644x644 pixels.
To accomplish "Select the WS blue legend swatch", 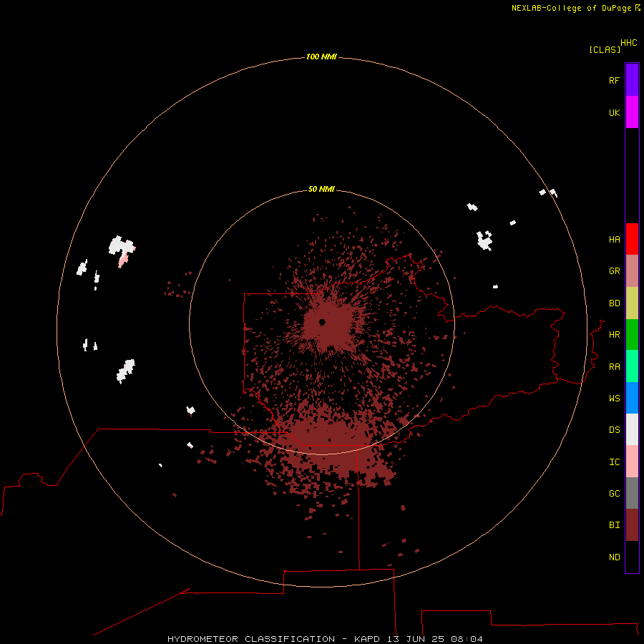I will pos(632,398).
